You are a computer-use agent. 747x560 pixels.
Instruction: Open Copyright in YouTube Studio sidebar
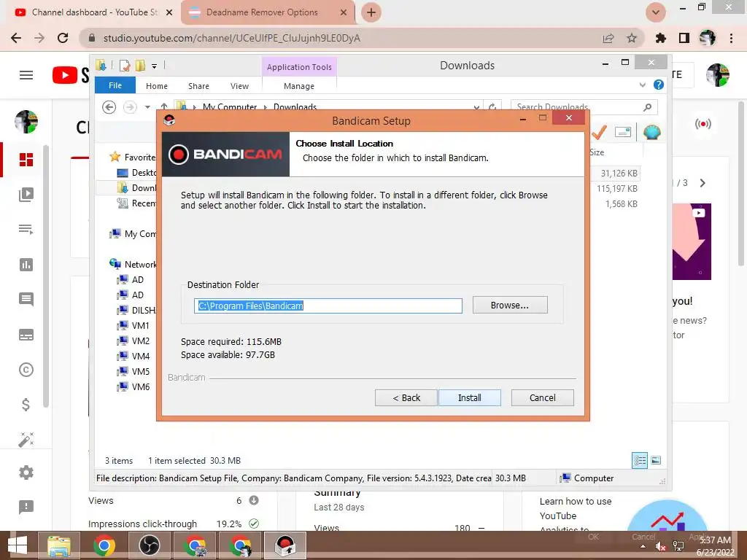point(26,370)
